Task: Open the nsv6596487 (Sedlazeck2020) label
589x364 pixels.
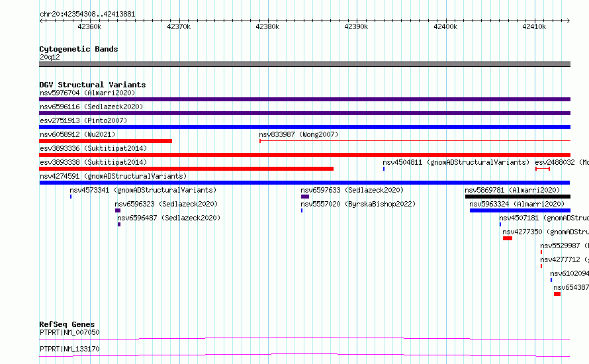Action: 169,218
